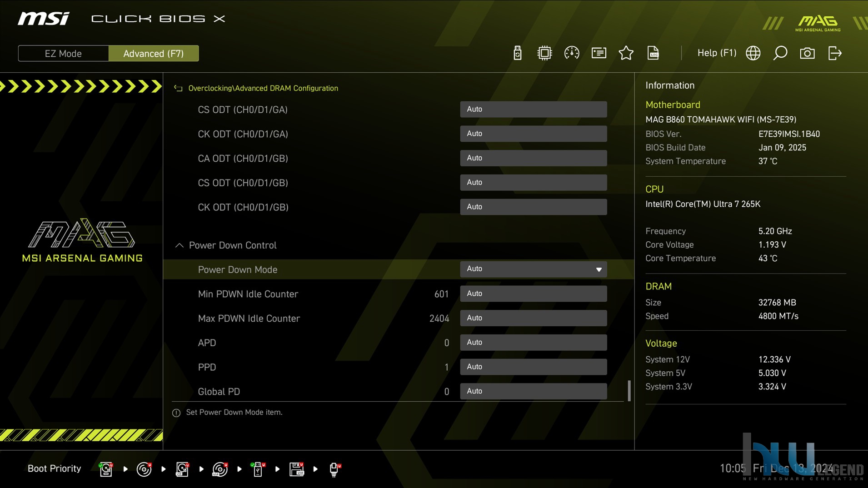
Task: Click the exit door-arrow icon
Action: [x=835, y=53]
